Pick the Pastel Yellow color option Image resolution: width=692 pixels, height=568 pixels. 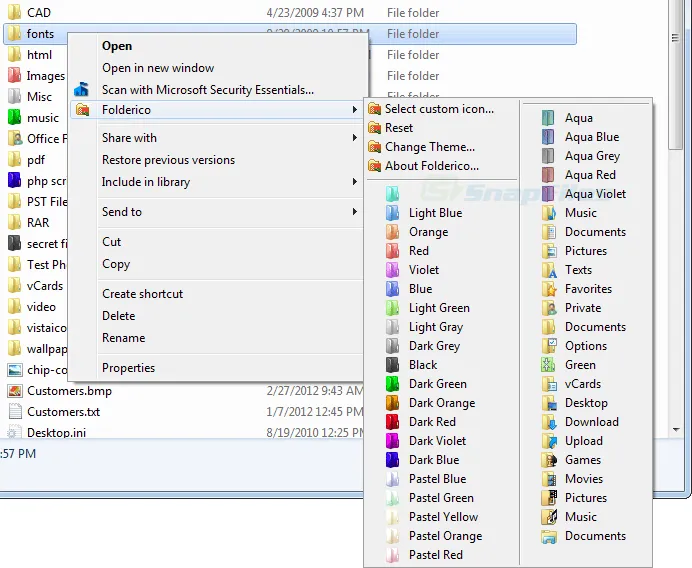tap(444, 516)
